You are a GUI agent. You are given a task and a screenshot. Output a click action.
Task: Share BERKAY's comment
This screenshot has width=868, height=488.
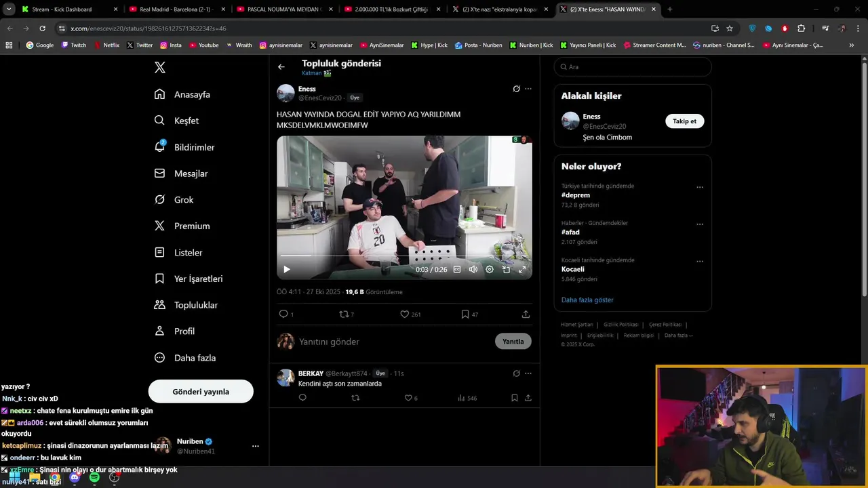(528, 398)
